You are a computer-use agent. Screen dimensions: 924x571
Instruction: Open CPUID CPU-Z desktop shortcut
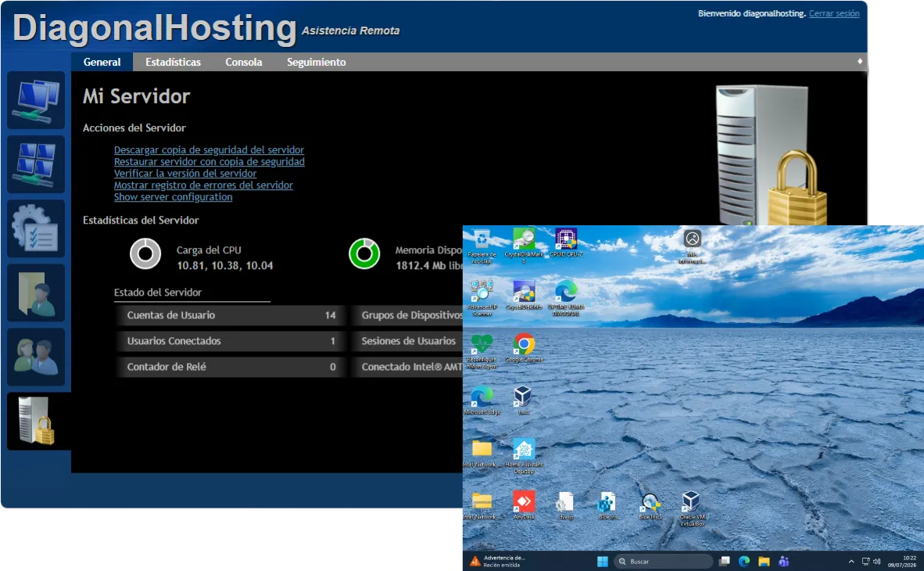point(566,242)
